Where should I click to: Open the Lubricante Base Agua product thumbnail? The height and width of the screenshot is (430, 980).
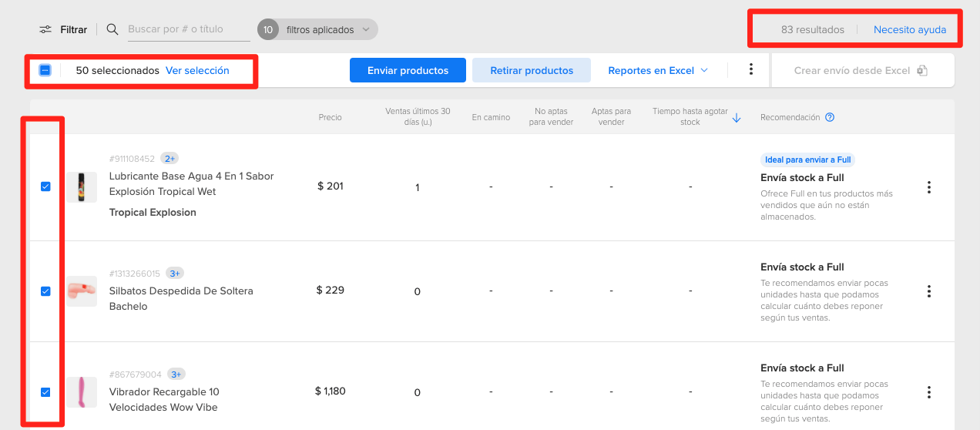point(82,187)
